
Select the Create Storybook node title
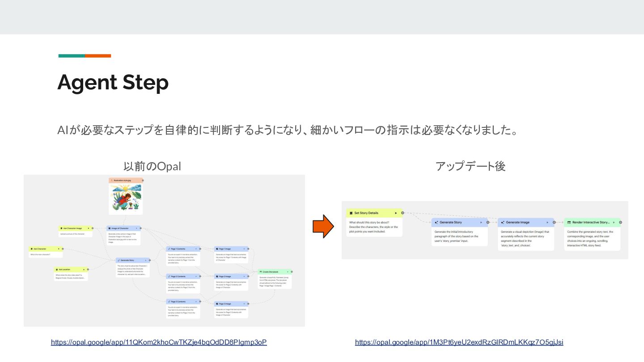[270, 272]
